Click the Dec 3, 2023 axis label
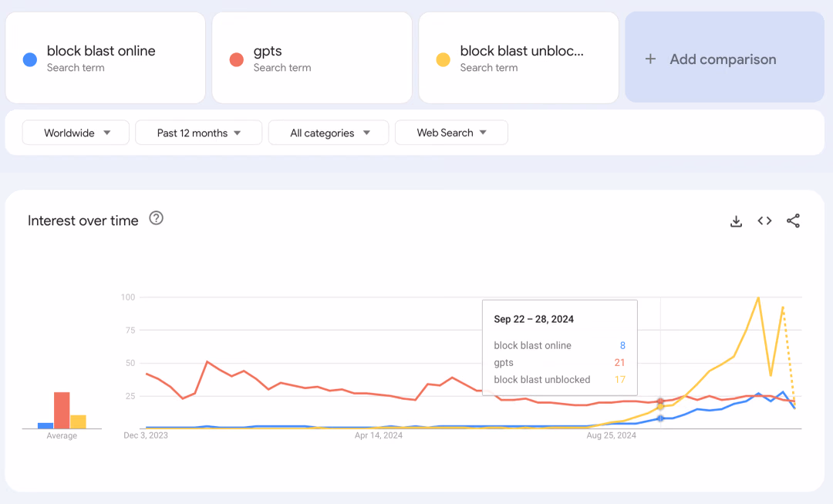 pos(146,435)
